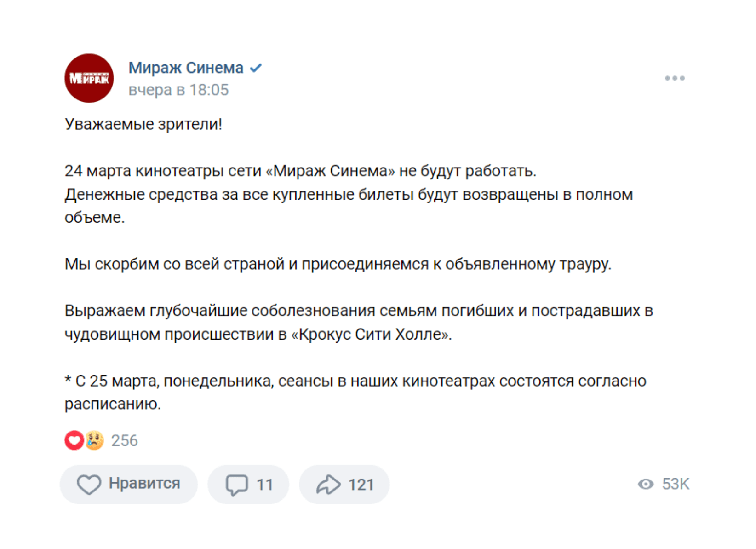The image size is (756, 549).
Task: Open the Мираж Синема page name link
Action: click(186, 68)
